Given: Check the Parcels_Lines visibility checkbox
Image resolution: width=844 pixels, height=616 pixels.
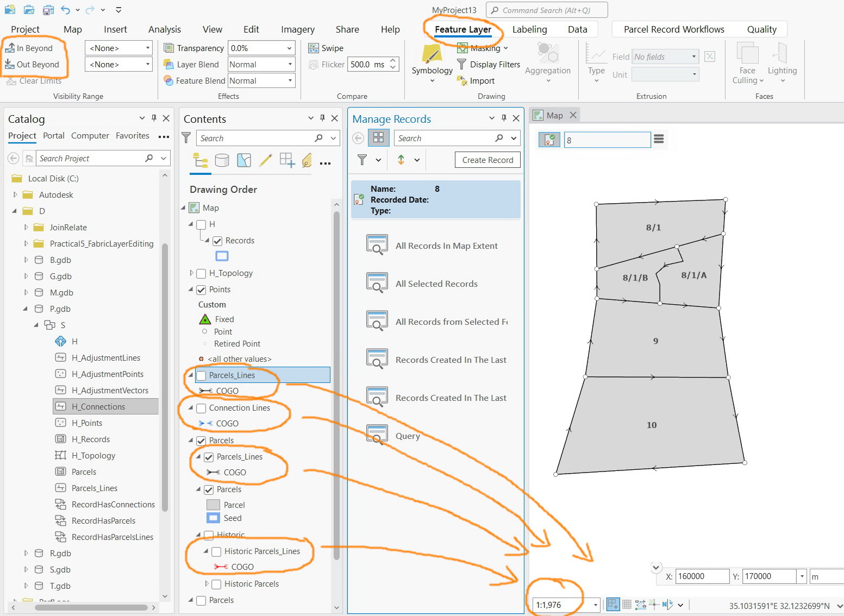Looking at the screenshot, I should (202, 375).
